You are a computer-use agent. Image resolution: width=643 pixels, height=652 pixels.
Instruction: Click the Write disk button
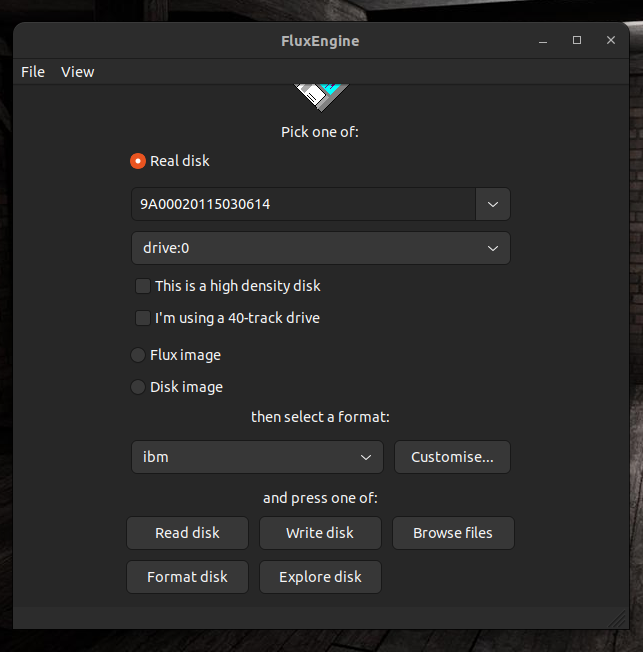pyautogui.click(x=320, y=533)
